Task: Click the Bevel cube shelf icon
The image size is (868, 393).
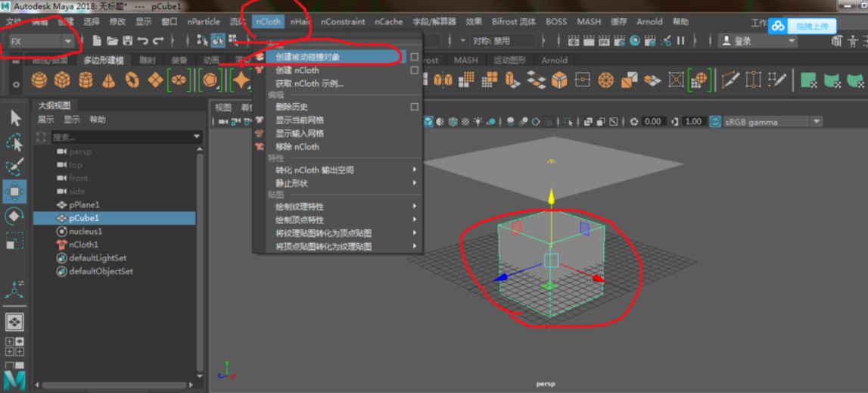Action: click(x=560, y=80)
